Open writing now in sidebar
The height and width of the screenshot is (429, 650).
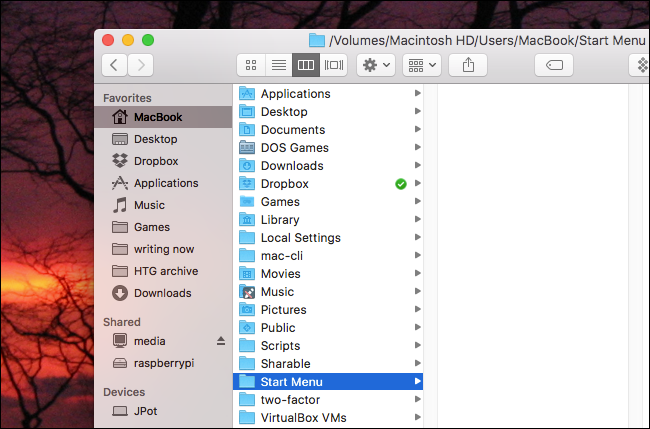click(163, 249)
